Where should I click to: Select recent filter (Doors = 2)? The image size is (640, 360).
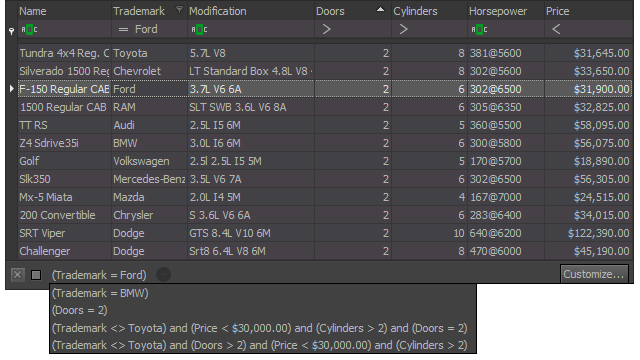tap(80, 310)
